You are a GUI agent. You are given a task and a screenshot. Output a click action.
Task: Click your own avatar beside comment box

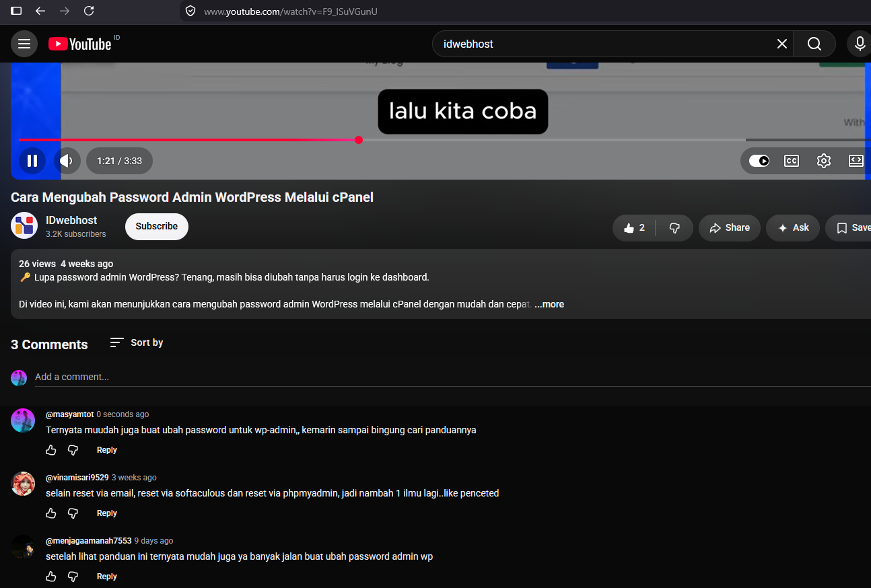19,377
